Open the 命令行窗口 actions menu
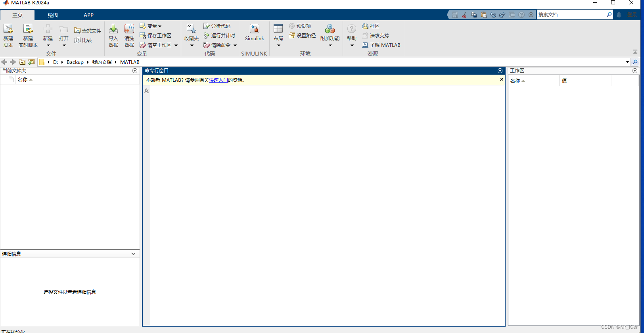This screenshot has height=333, width=644. pyautogui.click(x=500, y=71)
